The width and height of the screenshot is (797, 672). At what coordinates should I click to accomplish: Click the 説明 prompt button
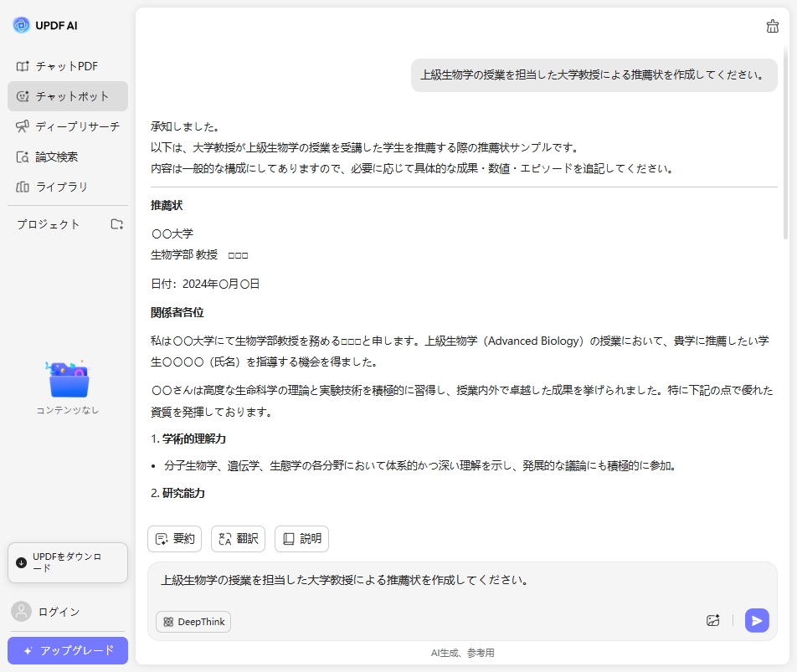pos(301,538)
